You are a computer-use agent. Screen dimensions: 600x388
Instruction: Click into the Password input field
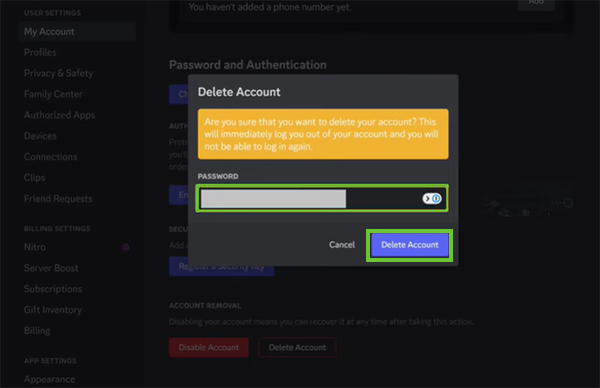click(322, 199)
